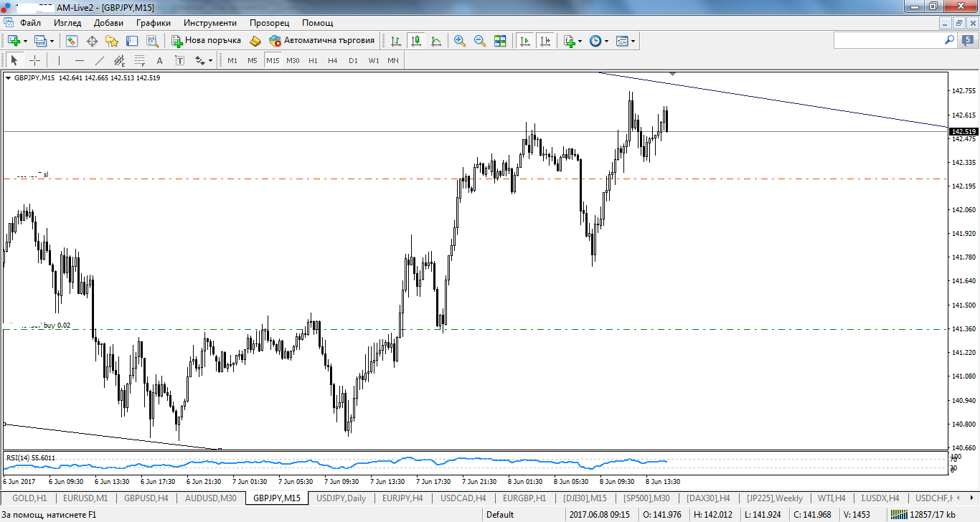This screenshot has height=522, width=980.
Task: Open the Strategy Tester
Action: click(152, 41)
